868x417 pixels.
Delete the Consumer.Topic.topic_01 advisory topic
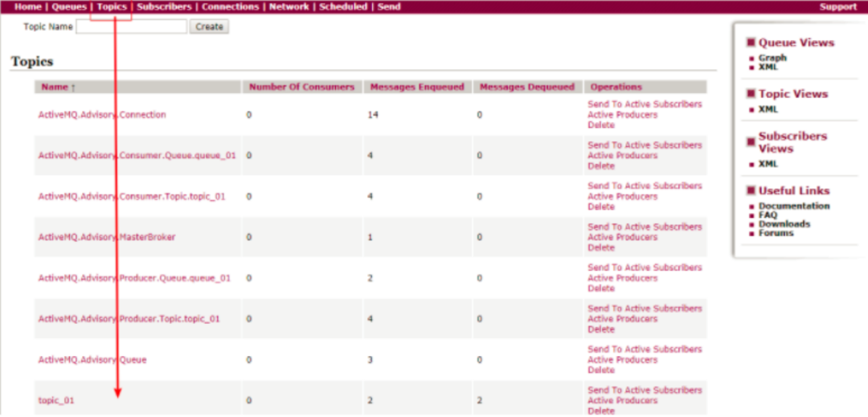pyautogui.click(x=601, y=206)
